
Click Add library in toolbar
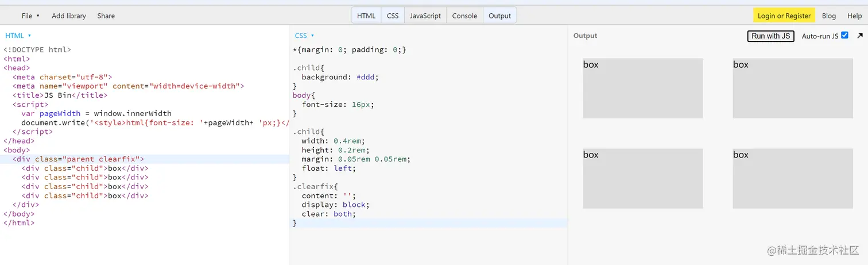pos(69,16)
